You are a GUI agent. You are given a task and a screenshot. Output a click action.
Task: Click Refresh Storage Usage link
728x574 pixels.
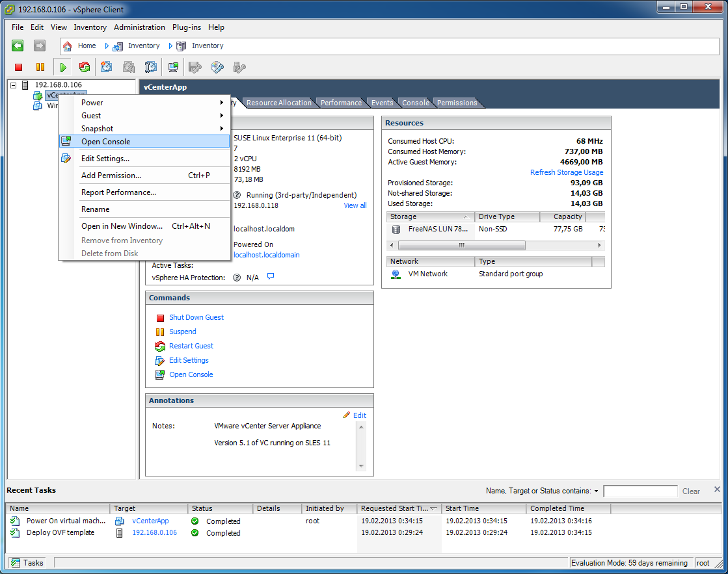pyautogui.click(x=567, y=172)
